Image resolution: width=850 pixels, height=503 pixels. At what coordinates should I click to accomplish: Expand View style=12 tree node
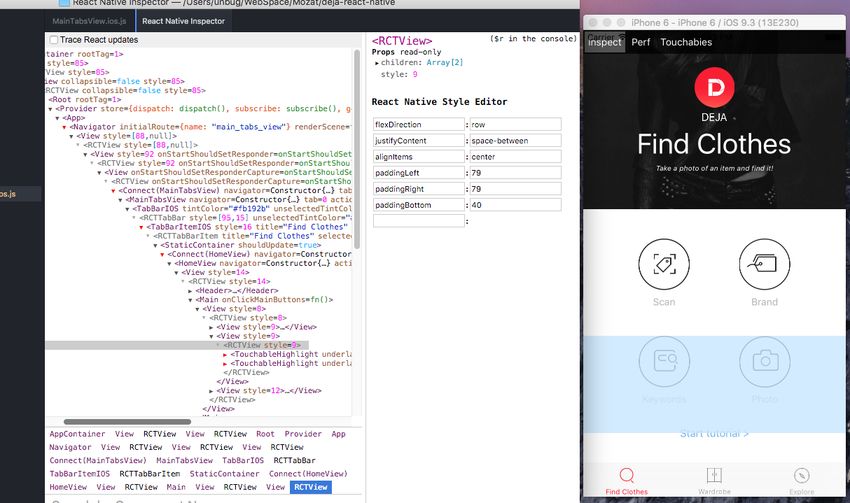click(211, 391)
